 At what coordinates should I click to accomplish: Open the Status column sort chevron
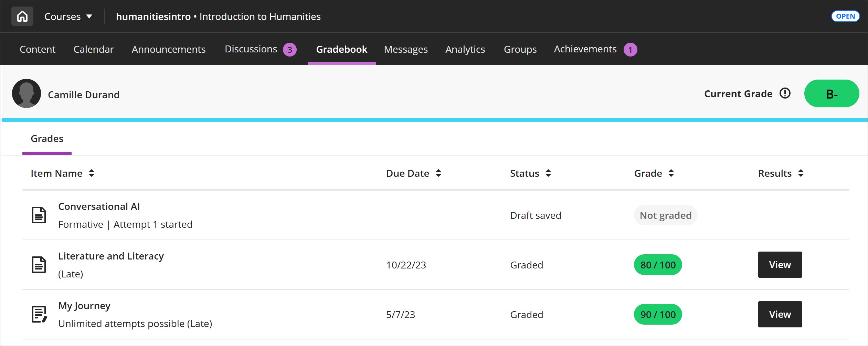tap(548, 173)
